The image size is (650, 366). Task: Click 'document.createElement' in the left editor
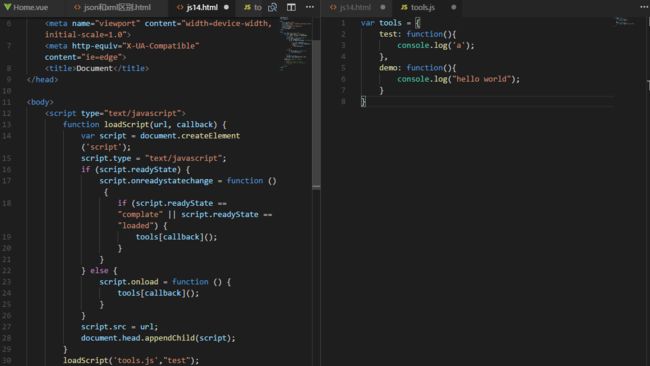point(190,136)
